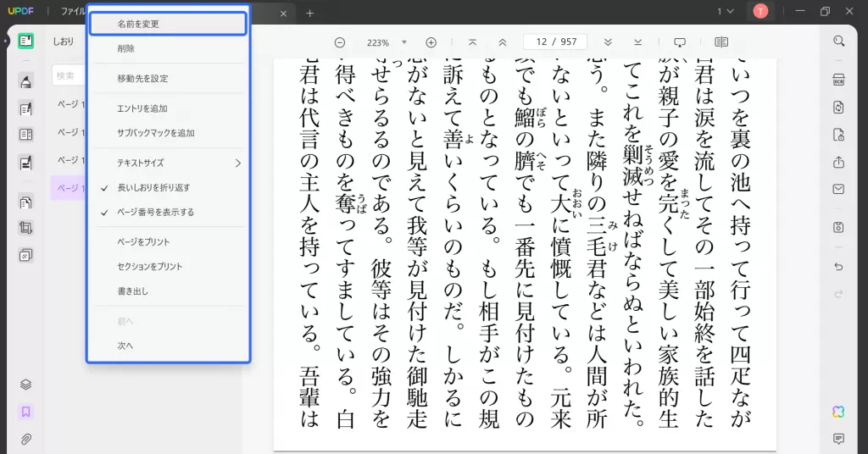The width and height of the screenshot is (868, 454).
Task: Send file by email icon
Action: [x=838, y=189]
